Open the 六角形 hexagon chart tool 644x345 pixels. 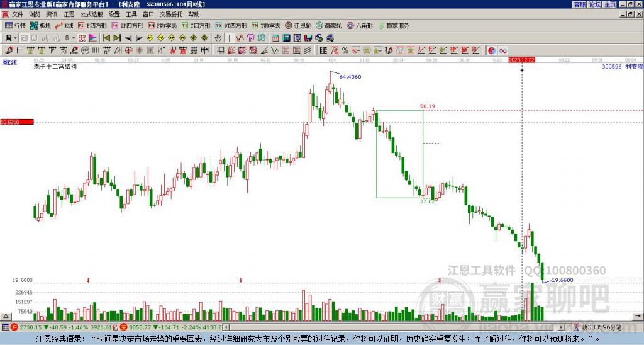point(360,25)
